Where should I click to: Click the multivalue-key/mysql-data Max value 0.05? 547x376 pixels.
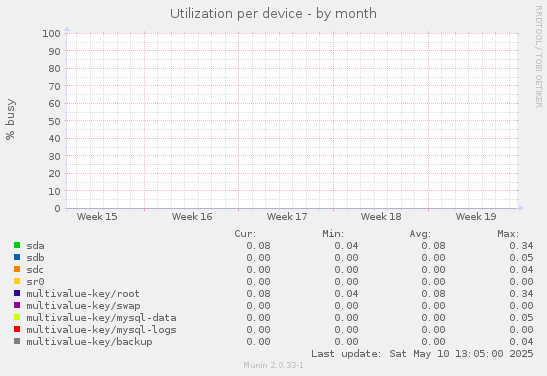(521, 318)
